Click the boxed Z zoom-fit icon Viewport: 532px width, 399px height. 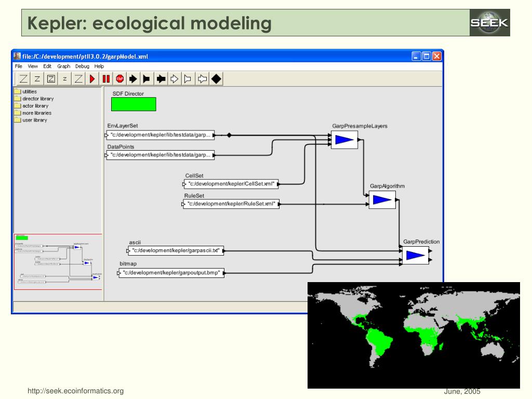(51, 79)
